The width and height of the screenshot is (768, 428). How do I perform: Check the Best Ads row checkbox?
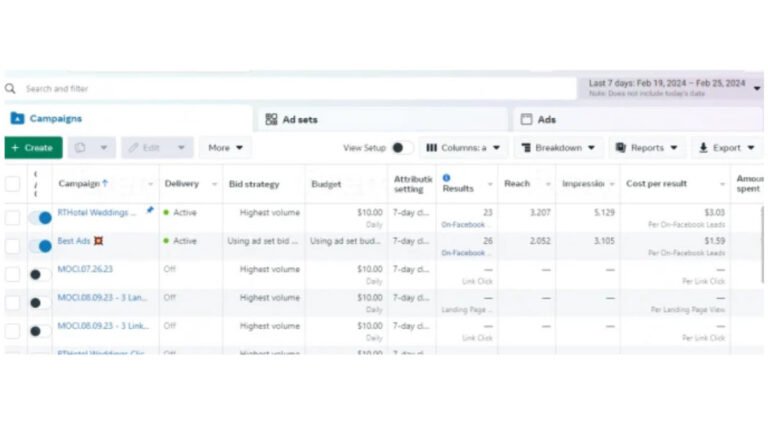pos(13,245)
